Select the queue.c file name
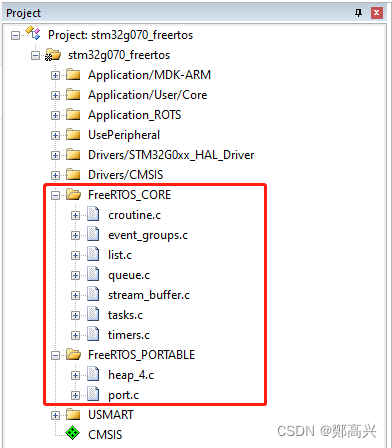Viewport: 392px width, 448px height. click(x=129, y=276)
